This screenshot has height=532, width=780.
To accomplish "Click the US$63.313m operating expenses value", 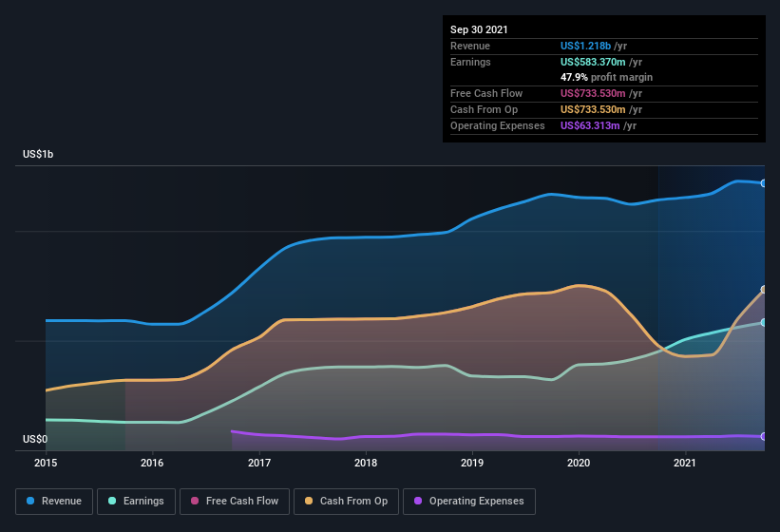I will pos(590,125).
